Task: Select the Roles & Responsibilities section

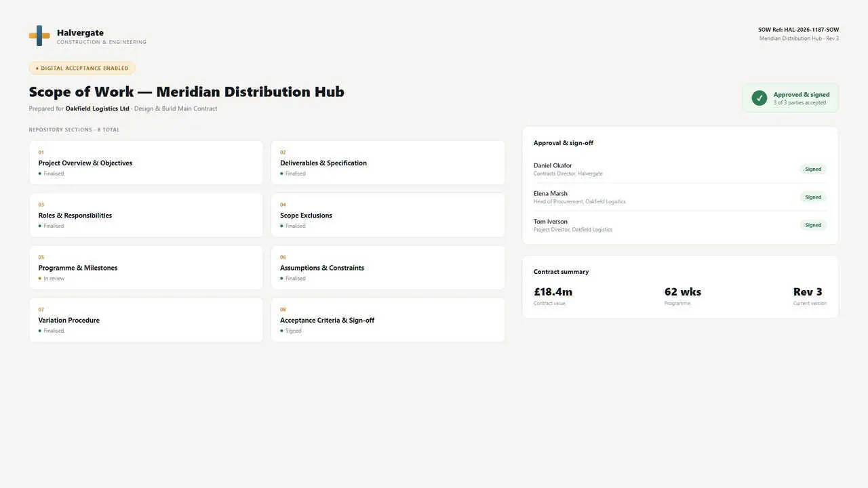Action: coord(146,215)
